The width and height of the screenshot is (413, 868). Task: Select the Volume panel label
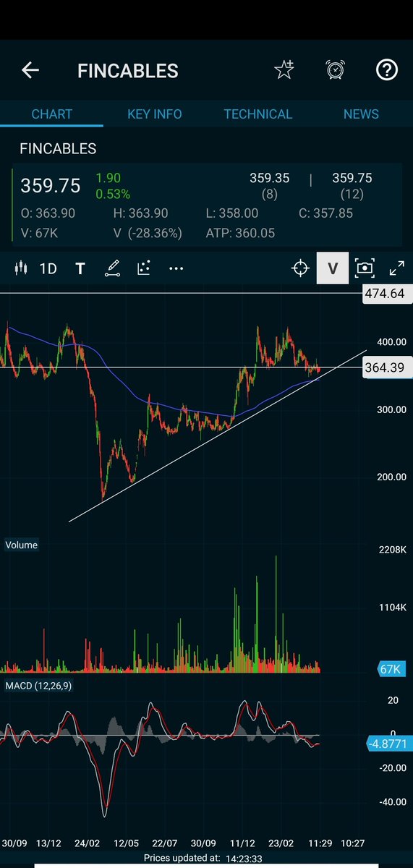point(21,545)
